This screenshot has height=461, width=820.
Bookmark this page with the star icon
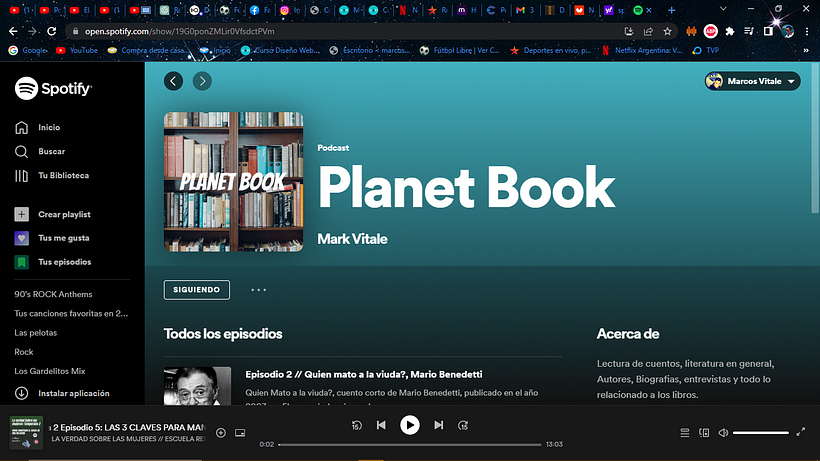point(667,31)
